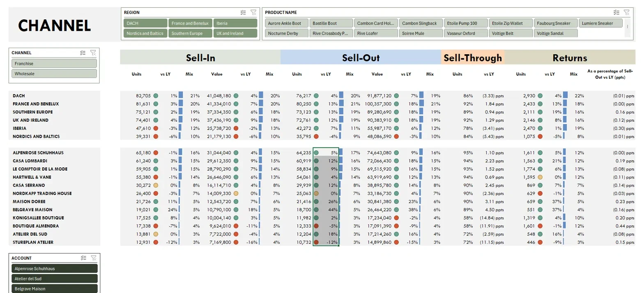644x293 pixels.
Task: Click the Sell-Through section header
Action: pos(473,58)
